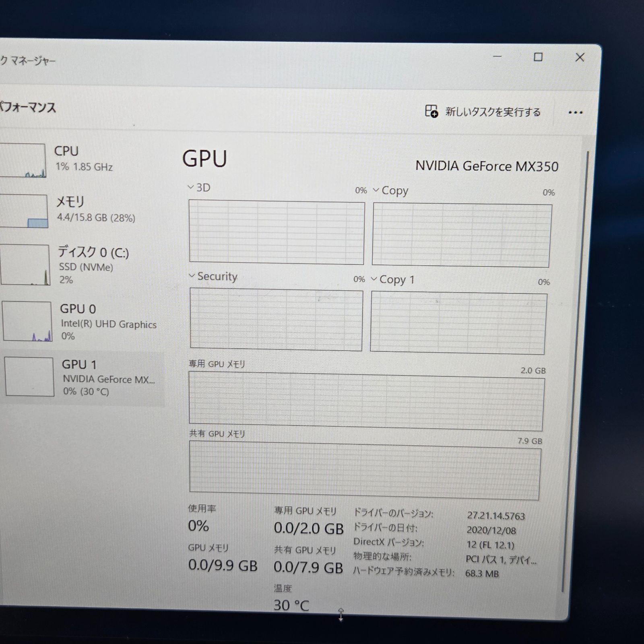Click 物理的な場所 label
This screenshot has height=644, width=644.
coord(382,556)
